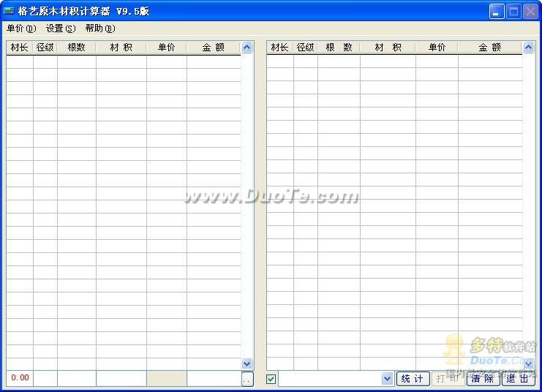This screenshot has height=392, width=542.
Task: Click the gray 单价 field under left table
Action: 167,378
